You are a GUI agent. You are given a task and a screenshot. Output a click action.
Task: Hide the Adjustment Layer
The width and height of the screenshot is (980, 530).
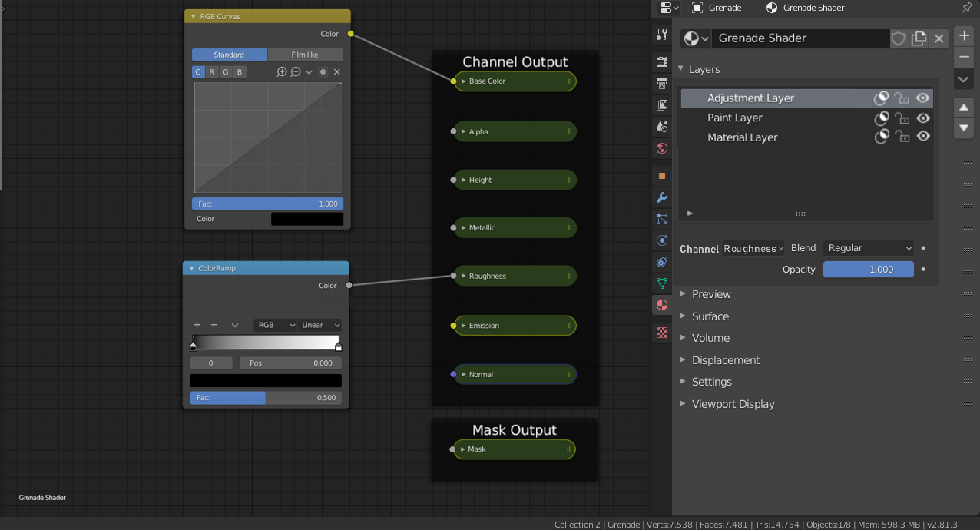923,98
